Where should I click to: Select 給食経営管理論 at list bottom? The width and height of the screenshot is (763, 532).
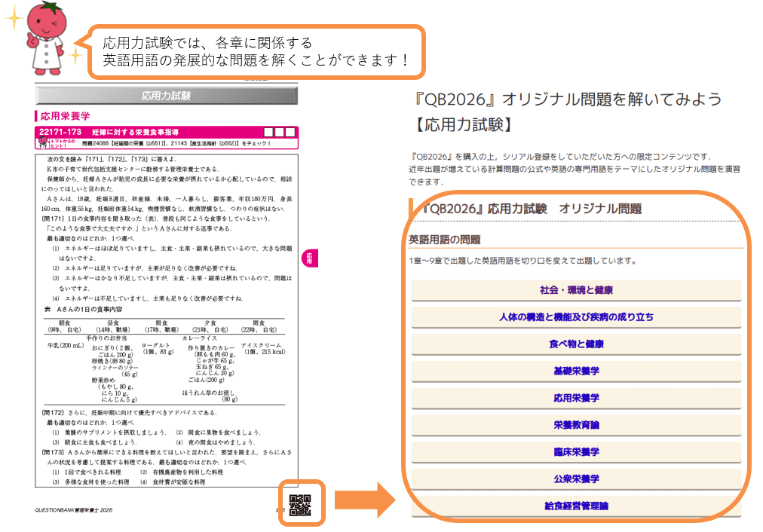tap(576, 506)
